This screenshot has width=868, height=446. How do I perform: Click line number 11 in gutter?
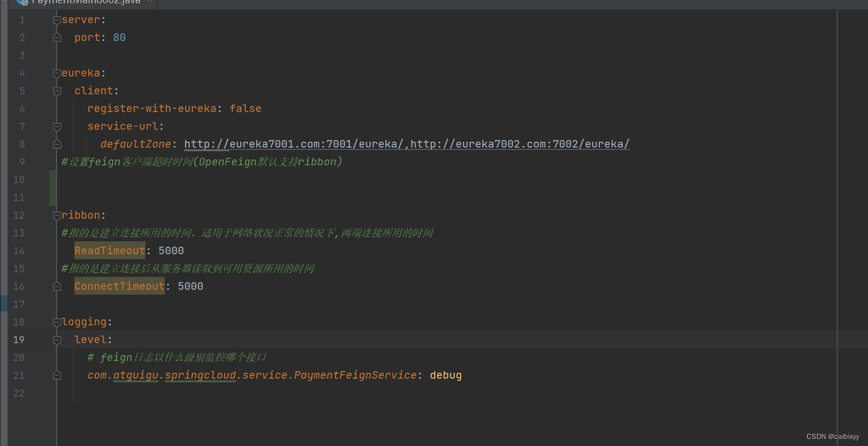(x=19, y=198)
